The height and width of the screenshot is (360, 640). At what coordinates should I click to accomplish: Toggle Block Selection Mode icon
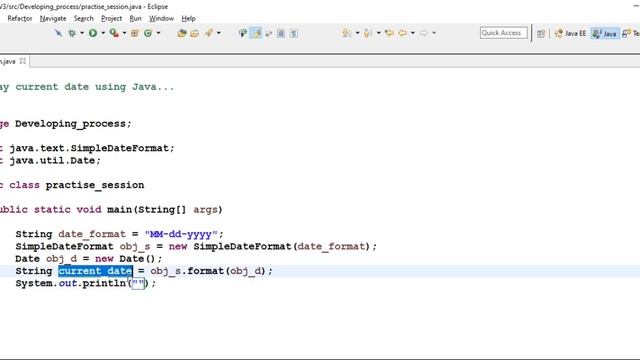(281, 33)
